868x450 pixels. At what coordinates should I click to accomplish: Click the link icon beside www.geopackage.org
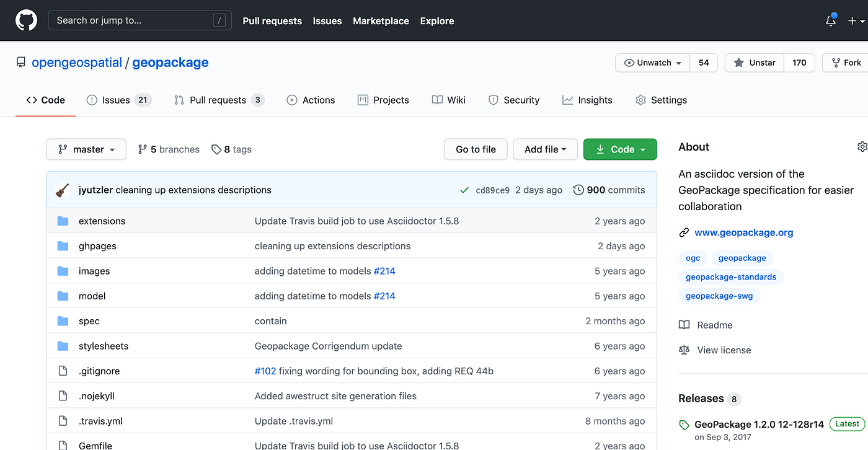pos(684,233)
